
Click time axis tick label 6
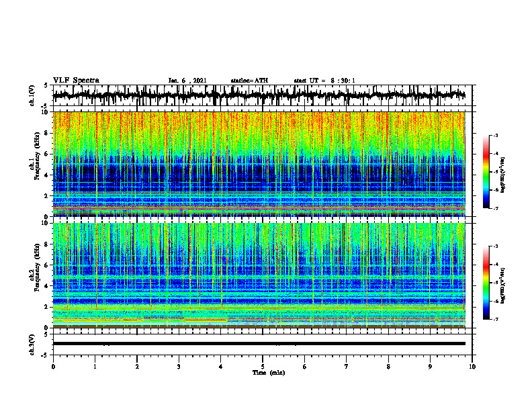305,367
